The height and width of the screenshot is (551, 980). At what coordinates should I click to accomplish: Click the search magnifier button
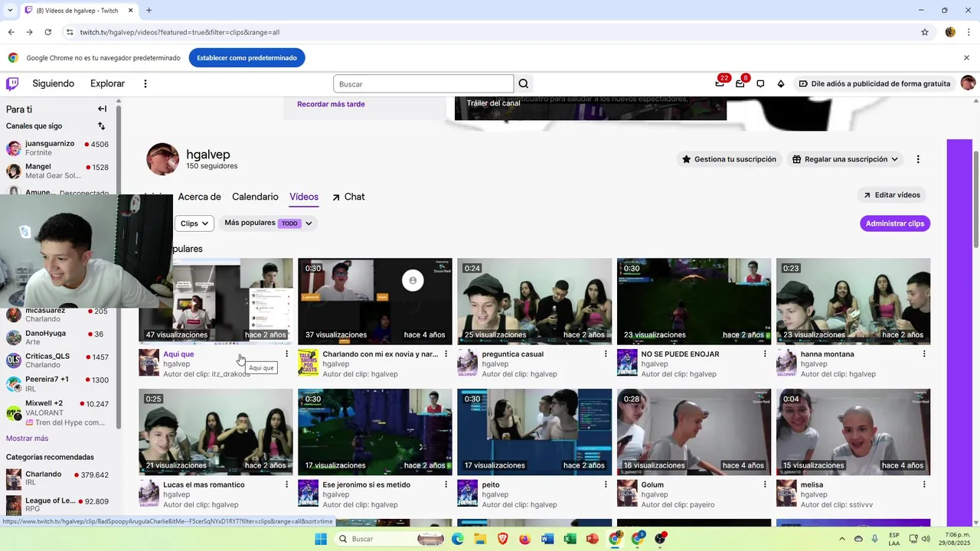tap(524, 84)
